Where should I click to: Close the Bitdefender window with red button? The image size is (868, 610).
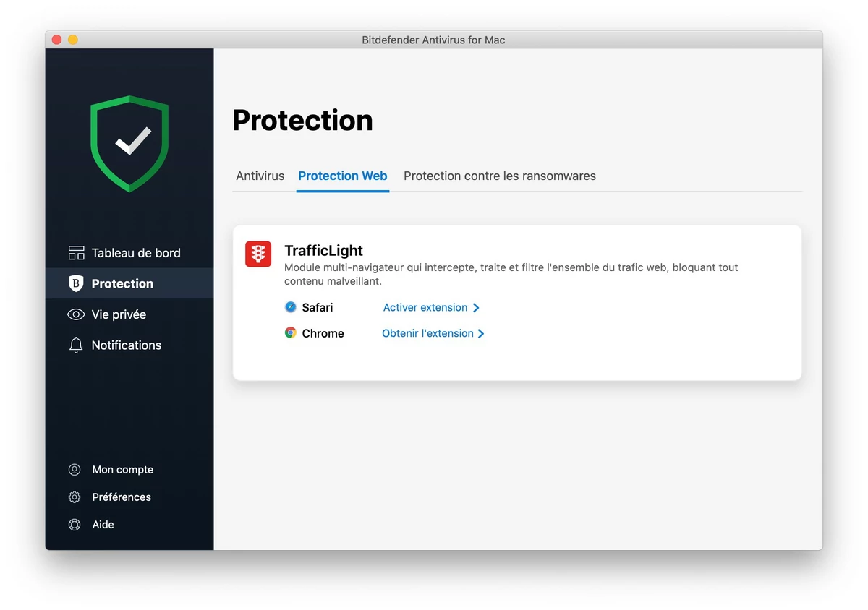click(57, 40)
